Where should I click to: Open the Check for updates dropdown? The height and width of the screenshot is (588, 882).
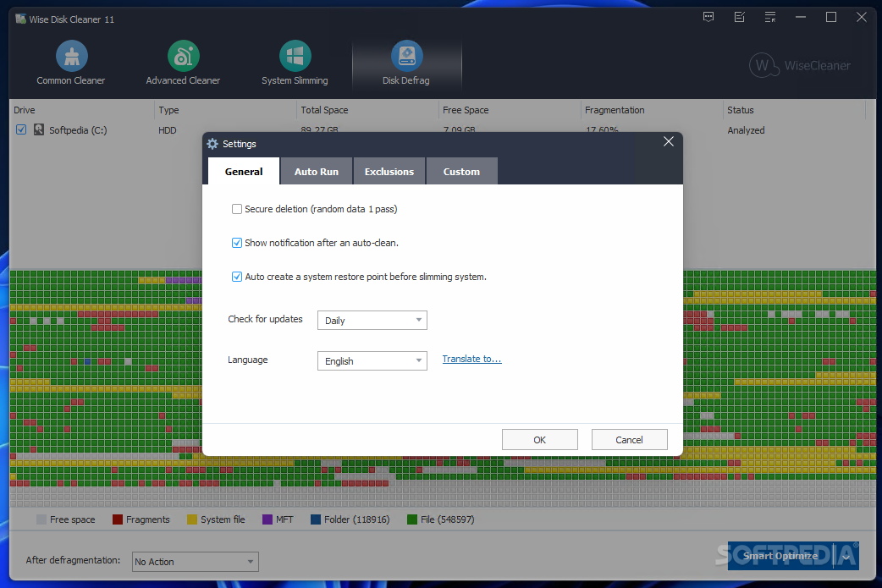point(372,321)
